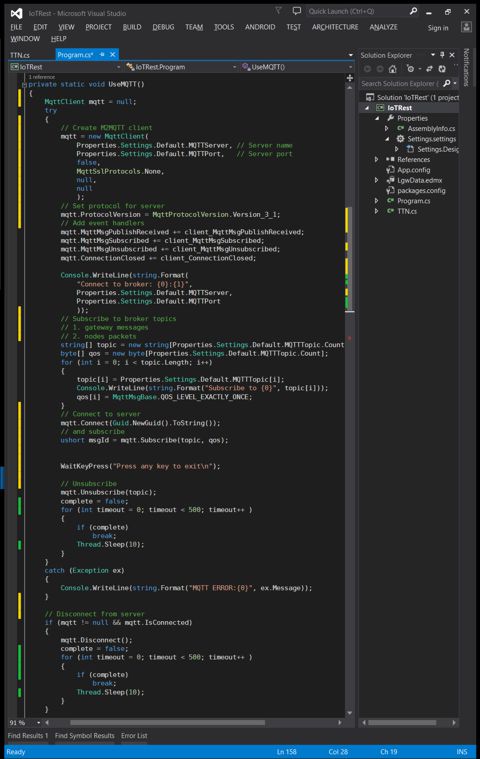The image size is (480, 759).
Task: Click the Solution Explorer Refresh icon
Action: 442,69
